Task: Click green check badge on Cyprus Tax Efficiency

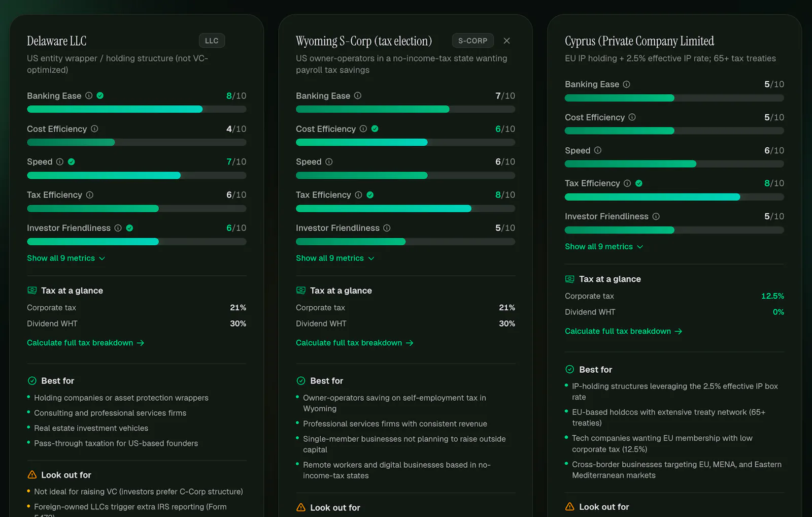Action: (639, 183)
